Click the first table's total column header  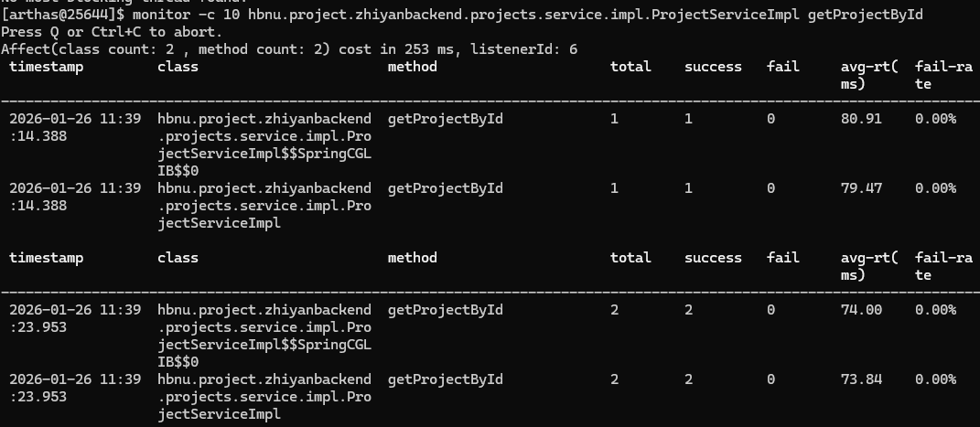tap(630, 67)
